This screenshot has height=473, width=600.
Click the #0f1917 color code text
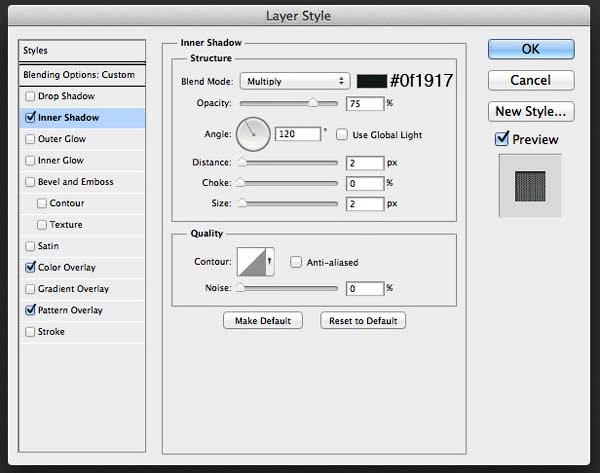coord(421,81)
